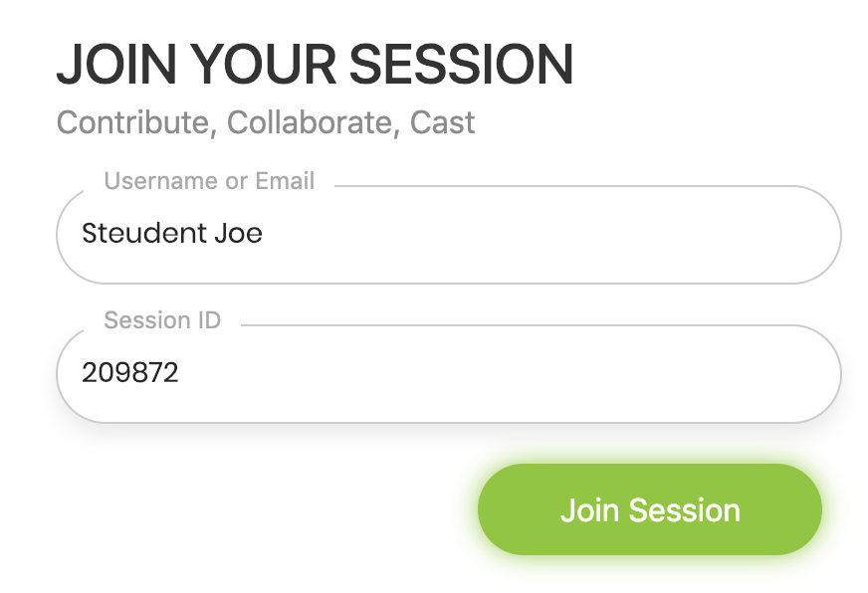
Task: Click empty area inside the Session ID box
Action: pos(499,374)
